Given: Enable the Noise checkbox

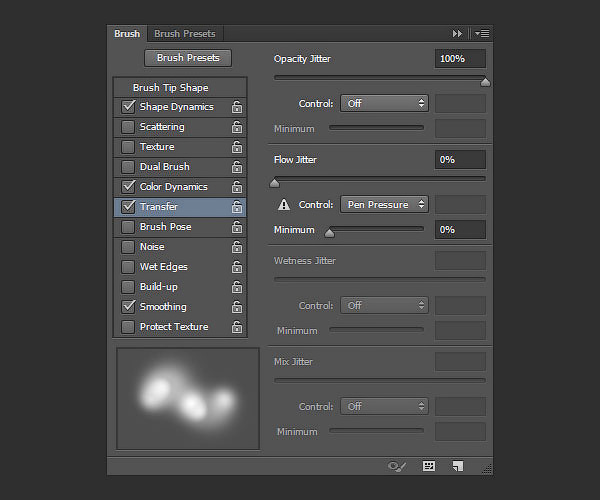Looking at the screenshot, I should (x=128, y=247).
